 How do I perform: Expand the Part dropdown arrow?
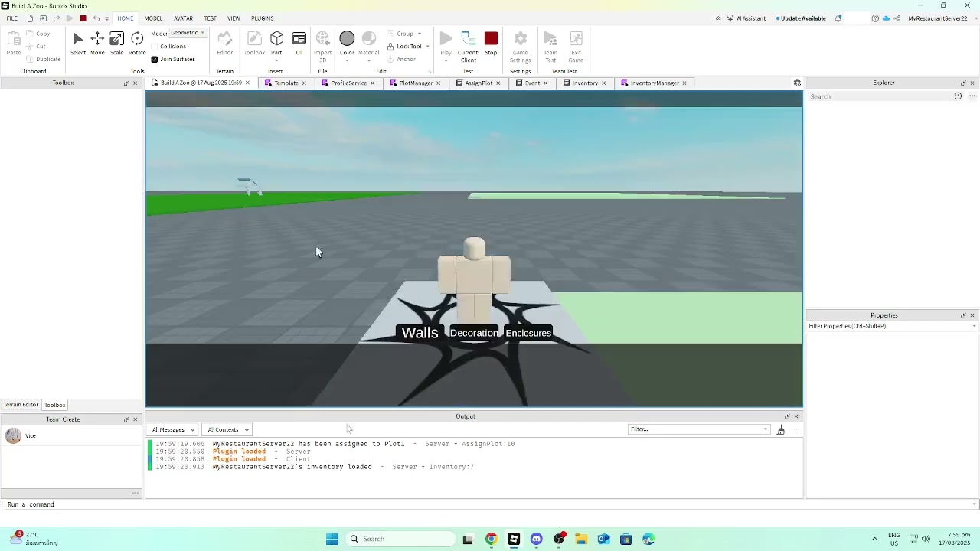(x=276, y=60)
